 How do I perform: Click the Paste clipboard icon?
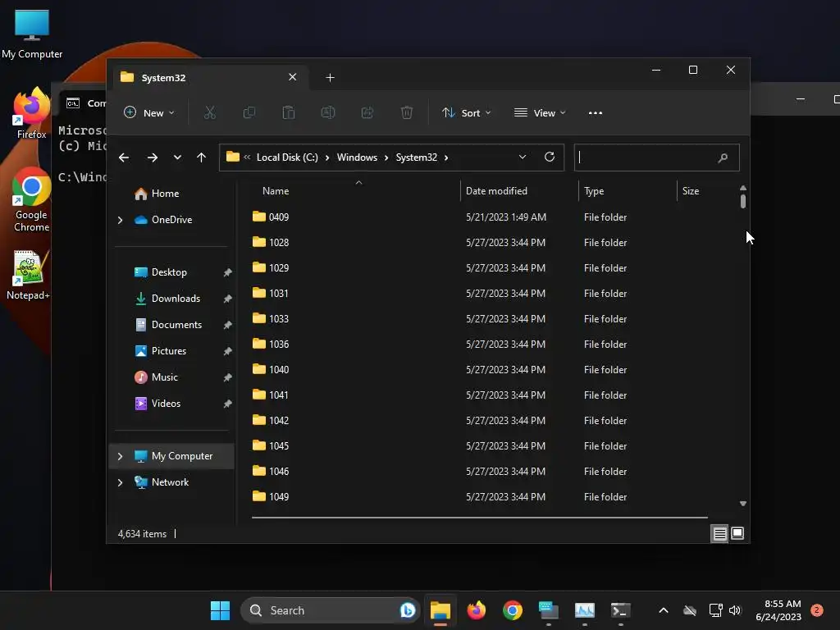tap(288, 112)
